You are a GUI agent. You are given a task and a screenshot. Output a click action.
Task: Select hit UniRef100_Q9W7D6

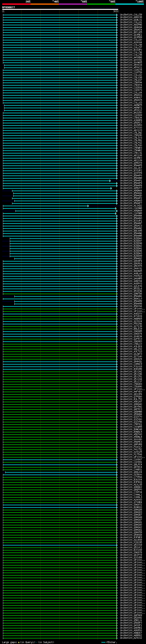pos(131,294)
